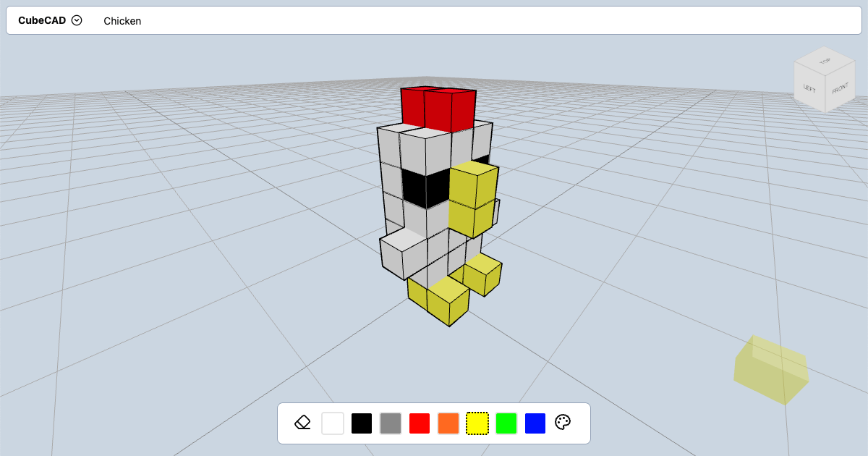Select the eraser tool

point(303,423)
